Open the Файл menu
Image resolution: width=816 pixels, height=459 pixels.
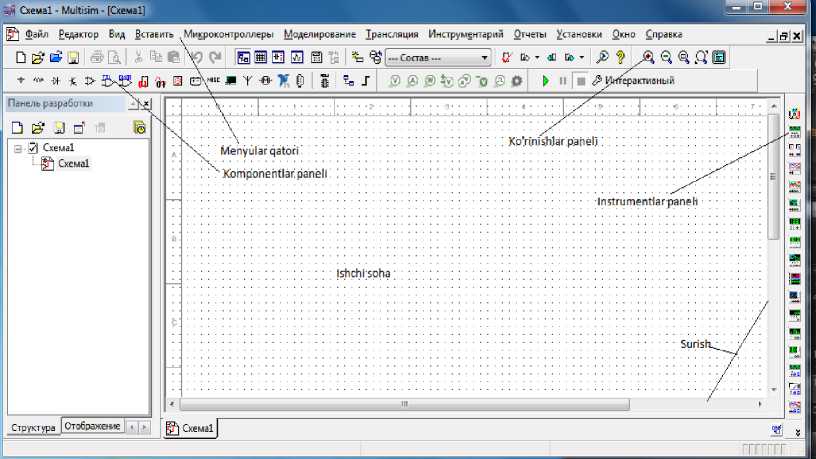pos(36,34)
